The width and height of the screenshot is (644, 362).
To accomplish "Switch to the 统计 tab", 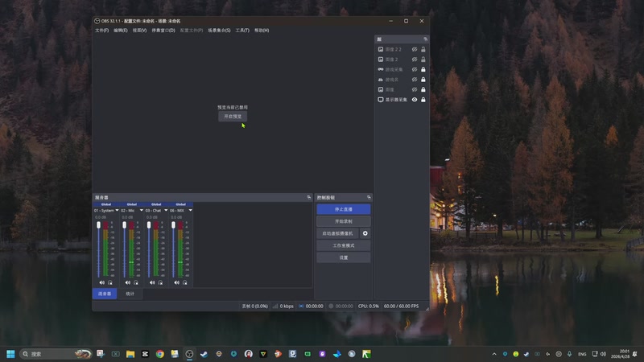I will point(130,294).
